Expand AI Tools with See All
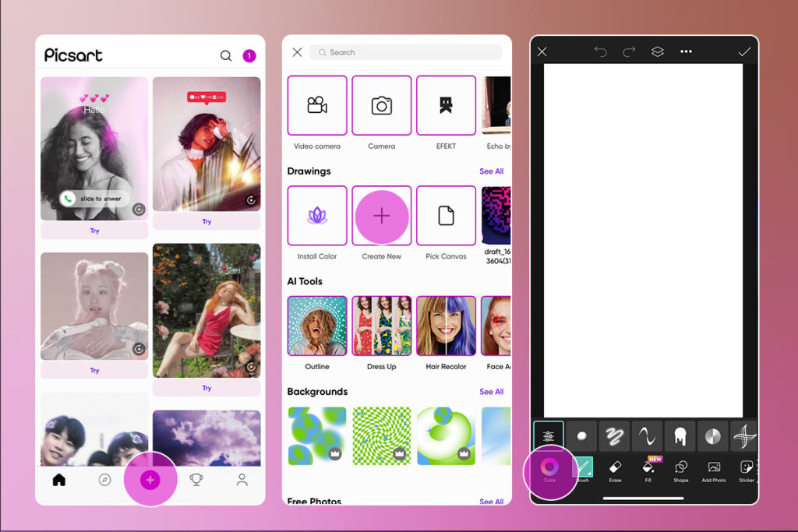798x532 pixels. click(x=492, y=281)
